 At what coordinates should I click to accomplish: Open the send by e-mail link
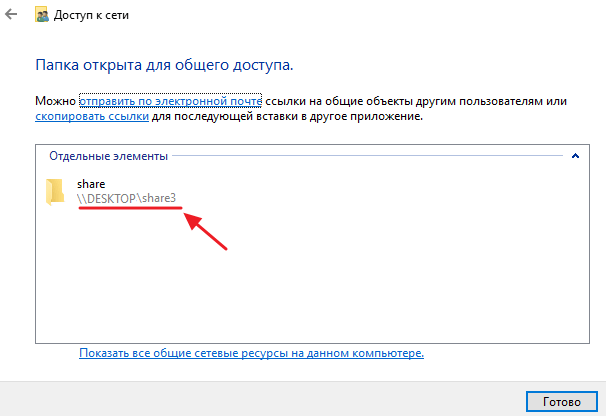(170, 101)
